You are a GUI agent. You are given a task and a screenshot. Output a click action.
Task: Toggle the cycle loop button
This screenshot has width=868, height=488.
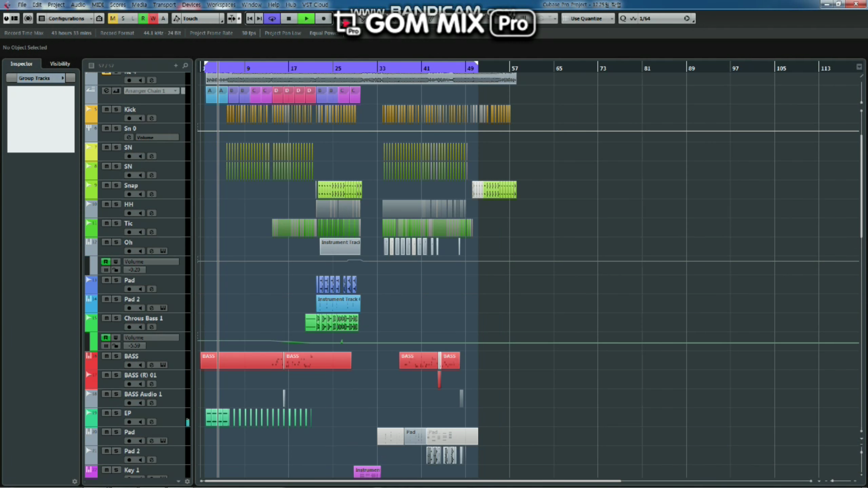pos(272,19)
